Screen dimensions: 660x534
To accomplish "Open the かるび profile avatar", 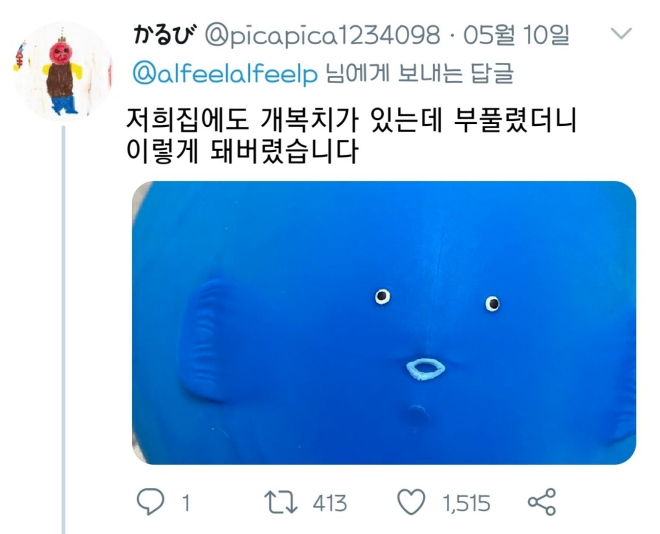I will 63,72.
